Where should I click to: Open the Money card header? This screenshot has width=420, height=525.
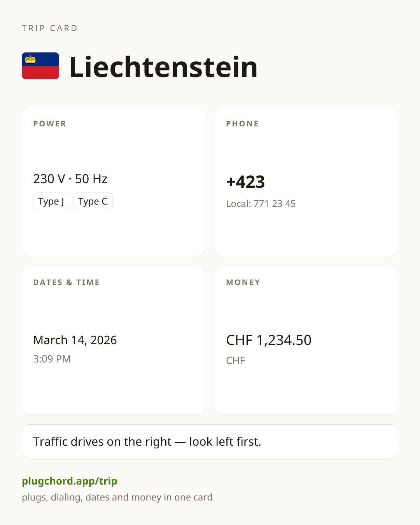click(x=243, y=282)
